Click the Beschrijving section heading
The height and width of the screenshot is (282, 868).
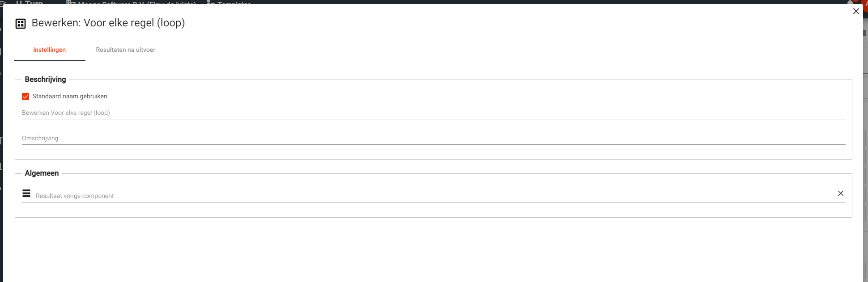click(45, 80)
